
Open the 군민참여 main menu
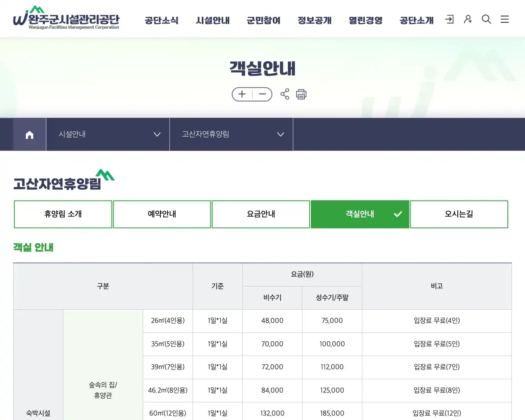point(264,20)
